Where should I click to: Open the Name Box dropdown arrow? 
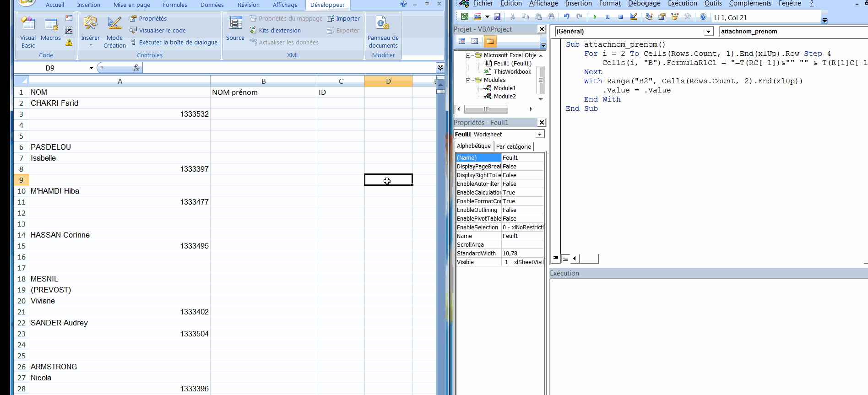pyautogui.click(x=91, y=68)
